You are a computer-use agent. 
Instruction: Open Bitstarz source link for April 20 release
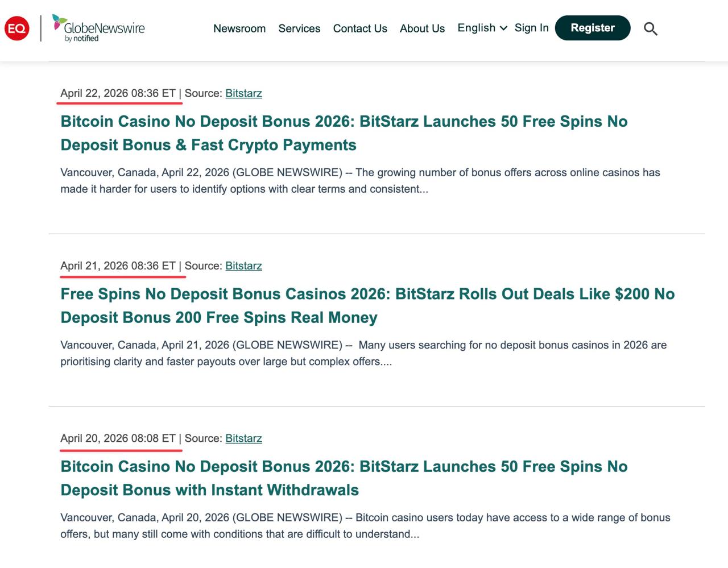[x=243, y=438]
